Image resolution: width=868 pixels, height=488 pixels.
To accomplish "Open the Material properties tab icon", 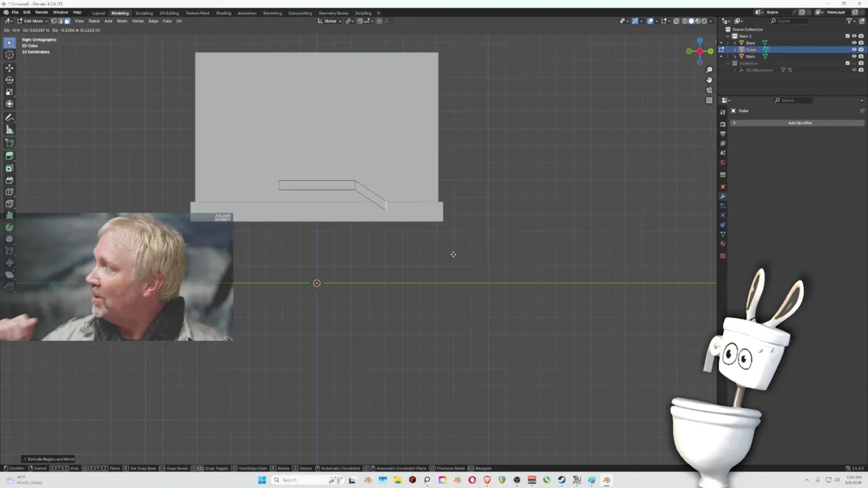I will coord(723,243).
